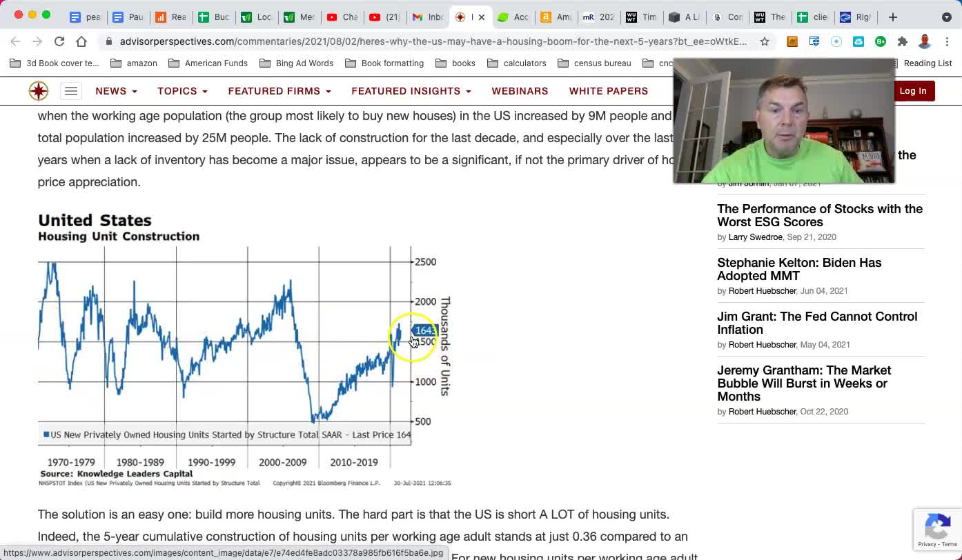Expand the FEATURED INSIGHTS dropdown
Image resolution: width=962 pixels, height=560 pixels.
411,91
